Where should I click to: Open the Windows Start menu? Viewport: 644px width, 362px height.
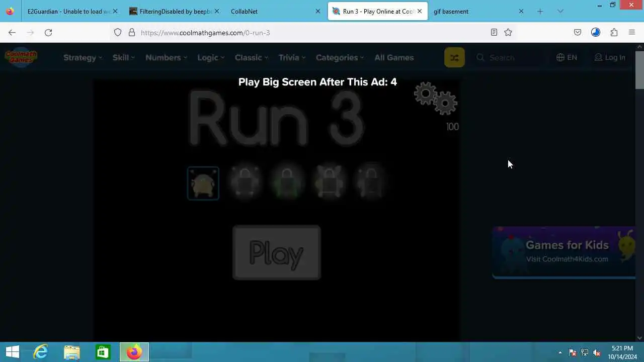(x=12, y=352)
